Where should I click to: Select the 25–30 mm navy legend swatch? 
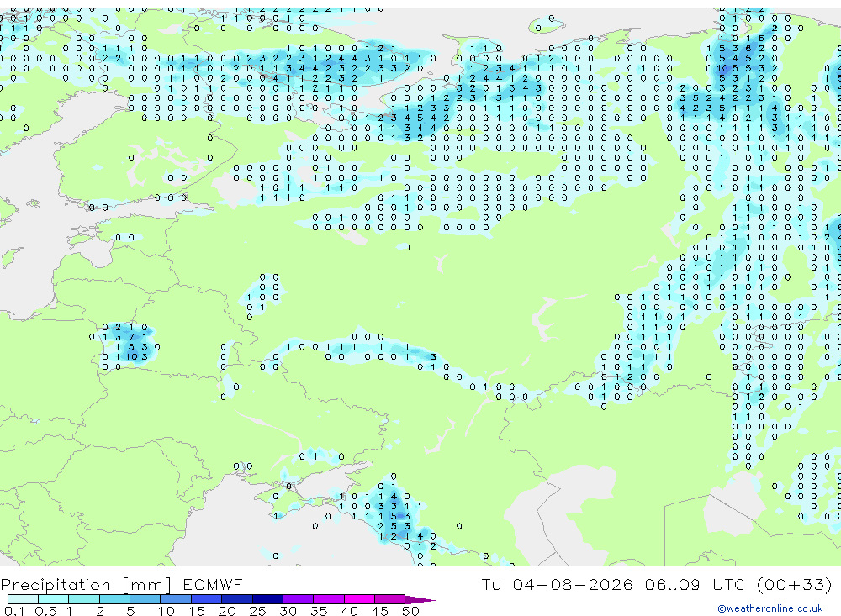pyautogui.click(x=267, y=599)
